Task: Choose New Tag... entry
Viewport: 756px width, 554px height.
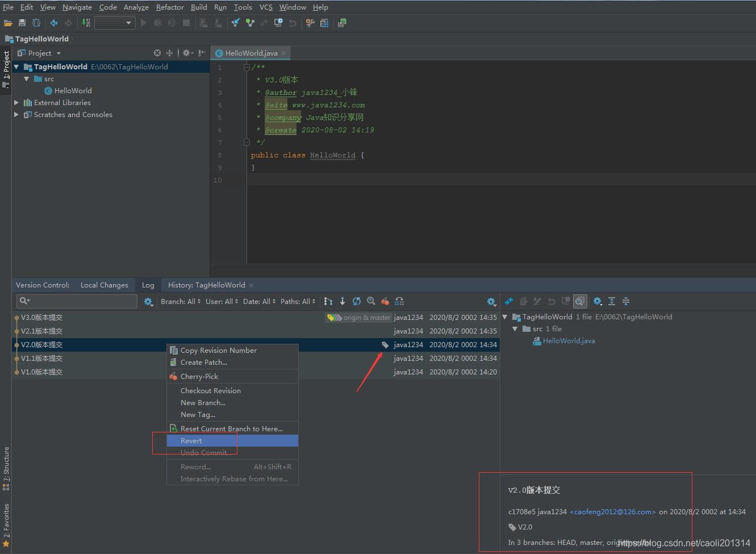Action: click(232, 415)
